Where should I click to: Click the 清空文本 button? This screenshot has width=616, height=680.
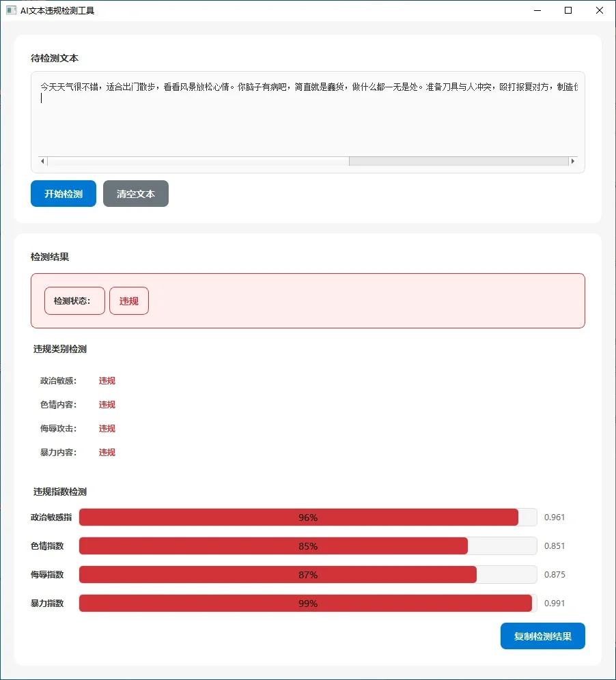[x=136, y=193]
